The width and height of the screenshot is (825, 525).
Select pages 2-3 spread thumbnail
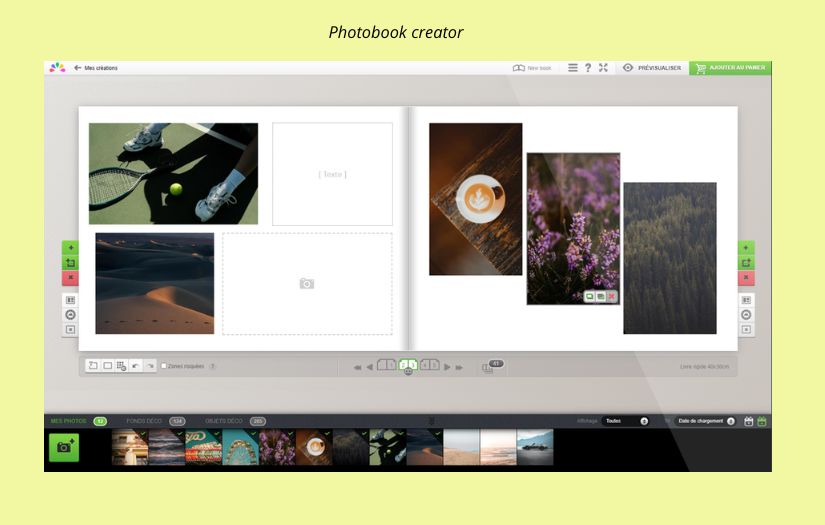408,365
